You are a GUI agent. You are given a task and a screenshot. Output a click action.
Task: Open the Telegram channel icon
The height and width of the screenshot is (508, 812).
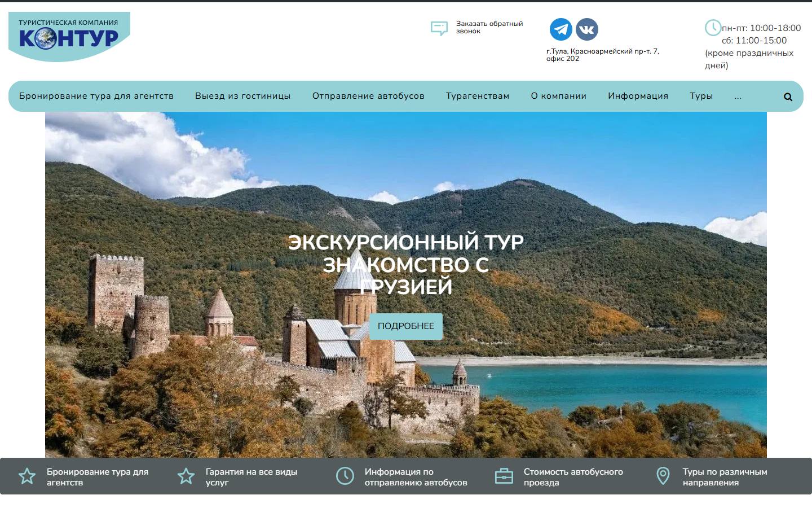coord(561,29)
